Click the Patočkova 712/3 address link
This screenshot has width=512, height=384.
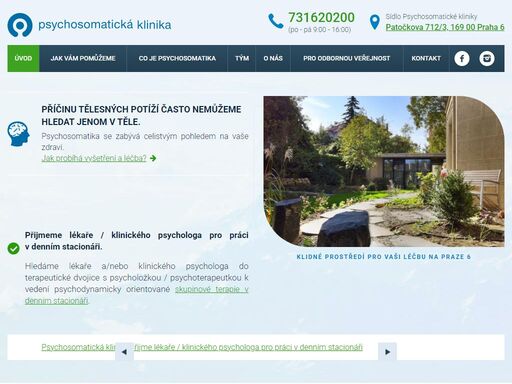[x=445, y=27]
